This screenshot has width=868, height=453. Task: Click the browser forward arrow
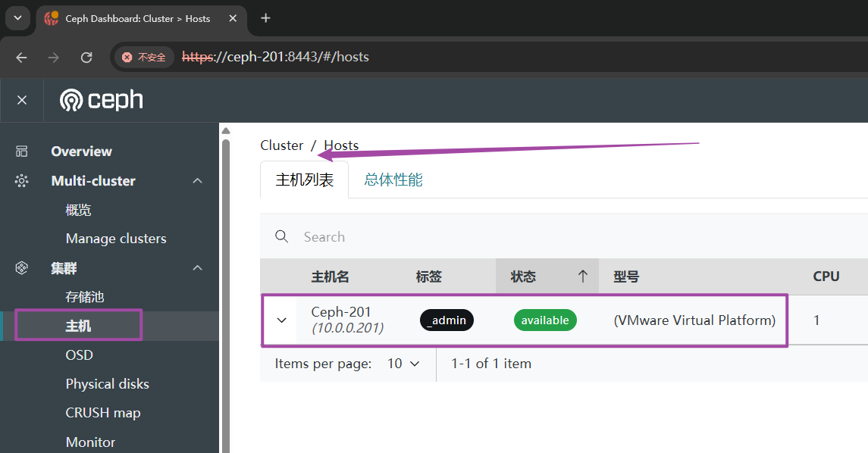(54, 57)
